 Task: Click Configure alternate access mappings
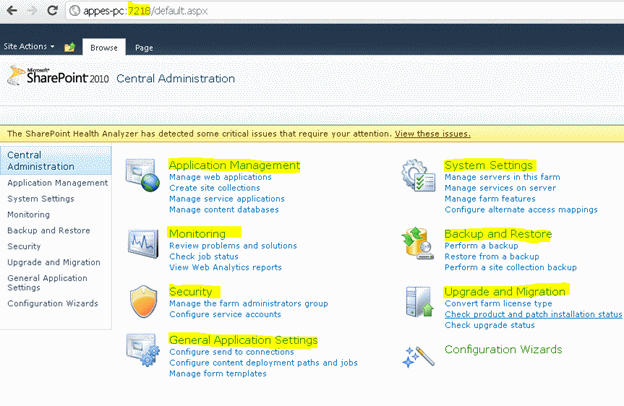tap(521, 210)
